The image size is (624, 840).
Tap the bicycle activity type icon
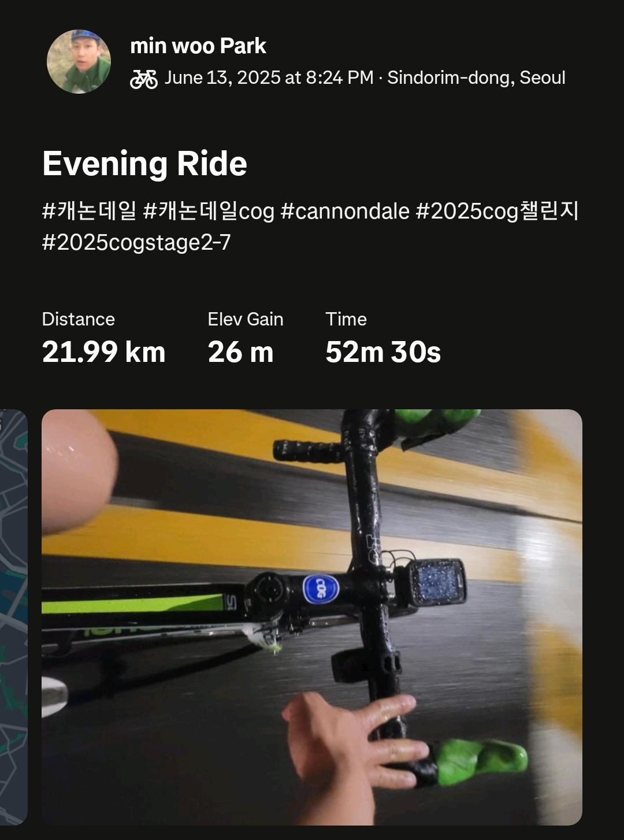(144, 79)
